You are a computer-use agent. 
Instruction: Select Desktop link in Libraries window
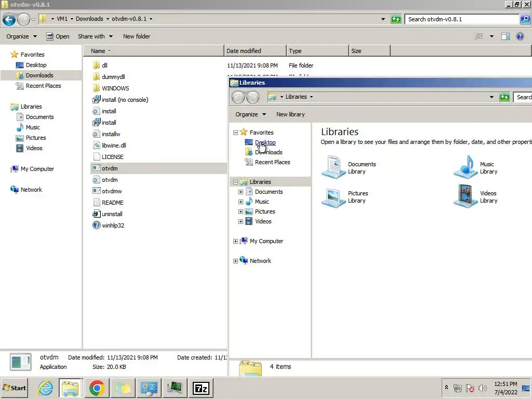(x=265, y=142)
